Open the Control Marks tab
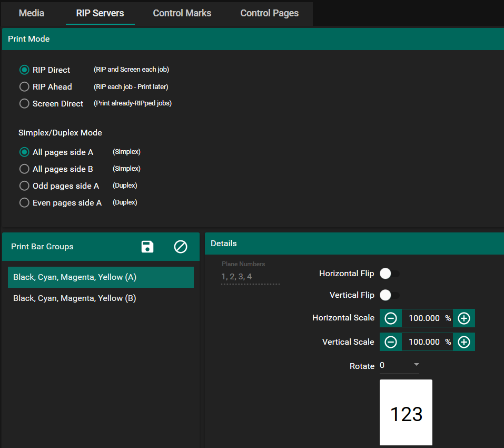Viewport: 504px width, 448px height. [x=182, y=13]
